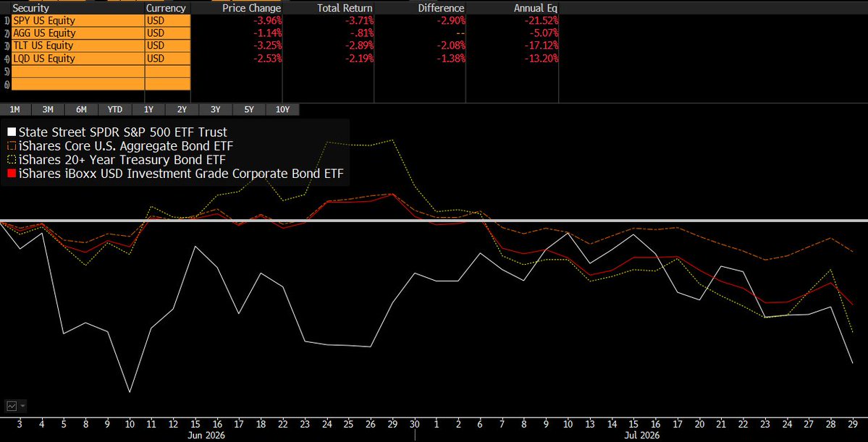Click the Annual Eq column header
Screen dimensions: 868x442
coord(536,8)
